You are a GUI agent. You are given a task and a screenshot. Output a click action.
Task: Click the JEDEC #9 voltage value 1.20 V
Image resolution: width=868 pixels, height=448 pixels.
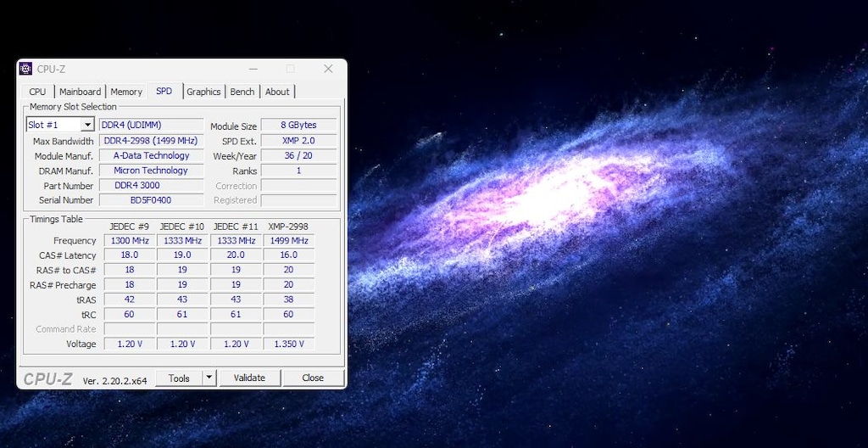(x=130, y=344)
